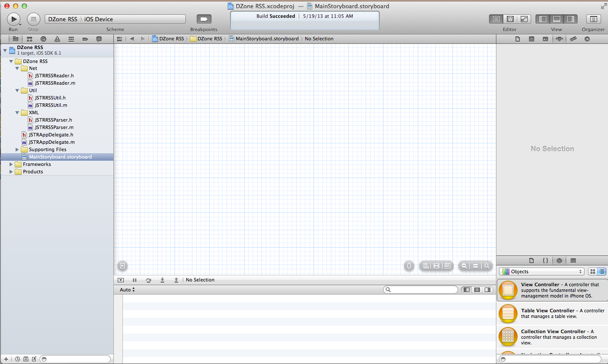Show the Project navigator
The width and height of the screenshot is (608, 364).
[15, 39]
